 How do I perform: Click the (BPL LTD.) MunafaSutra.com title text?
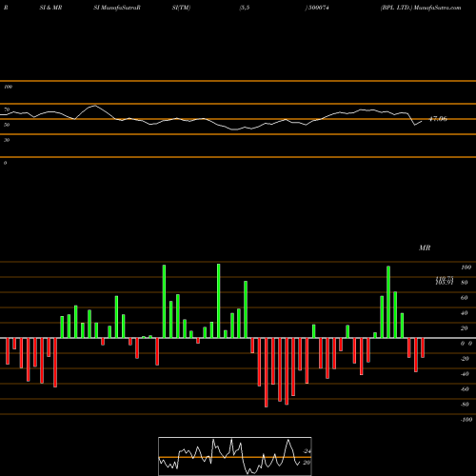(x=421, y=8)
